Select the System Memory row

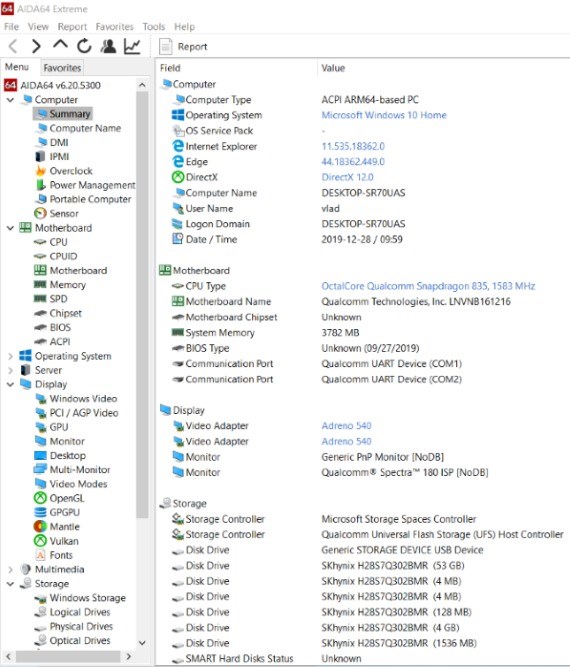coord(362,333)
